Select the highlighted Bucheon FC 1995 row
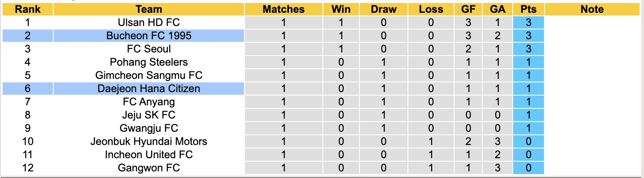644x178 pixels. [x=149, y=36]
